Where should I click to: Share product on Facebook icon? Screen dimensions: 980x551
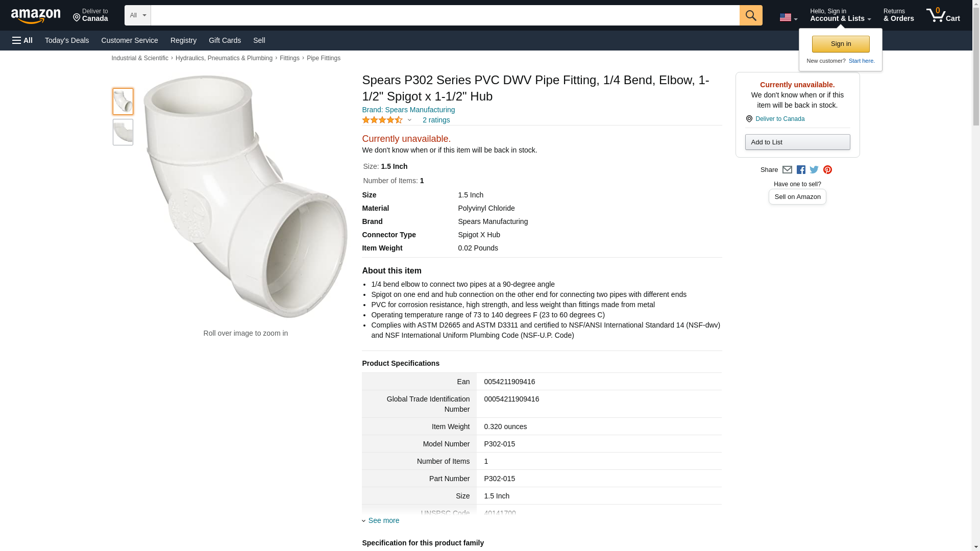click(801, 170)
